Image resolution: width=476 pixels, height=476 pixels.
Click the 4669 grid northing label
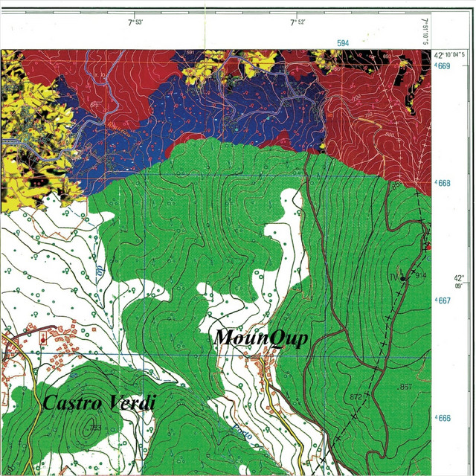coord(443,66)
